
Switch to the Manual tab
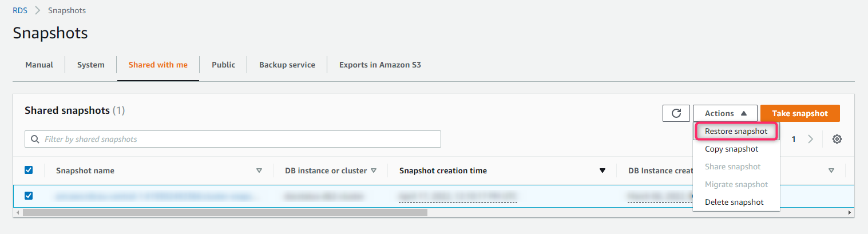click(39, 65)
